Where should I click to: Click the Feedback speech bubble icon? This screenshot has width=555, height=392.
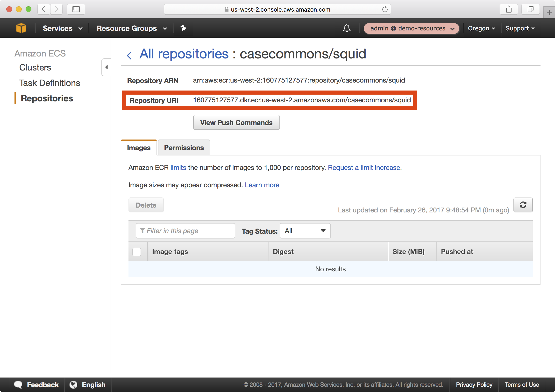click(x=18, y=385)
